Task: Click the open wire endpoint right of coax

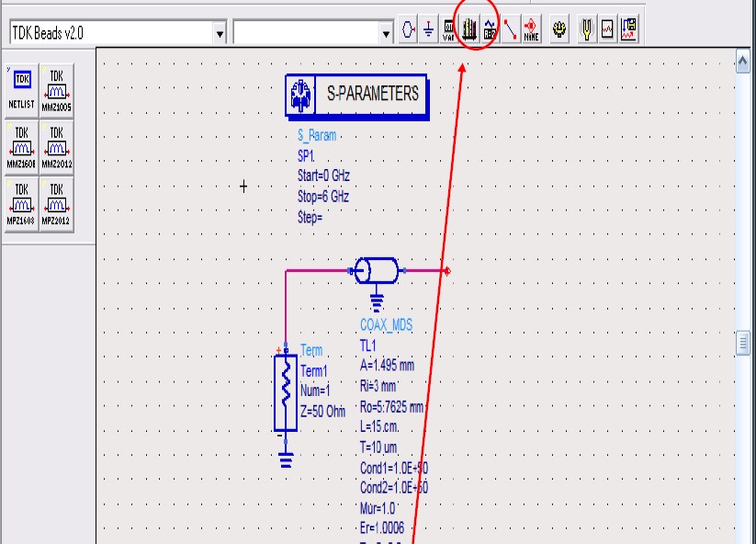Action: point(447,271)
